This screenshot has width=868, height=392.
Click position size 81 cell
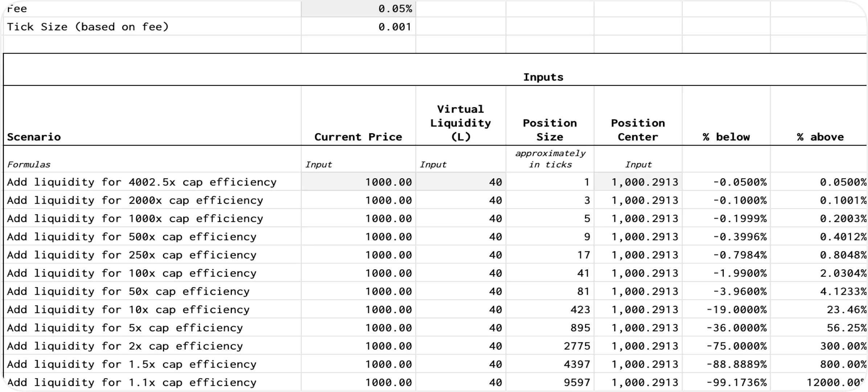(550, 291)
